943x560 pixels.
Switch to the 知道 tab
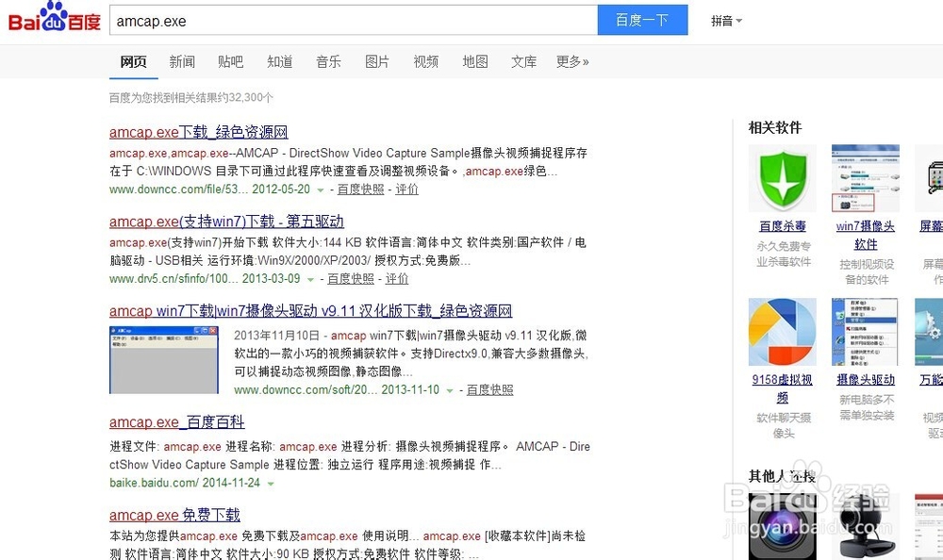(x=280, y=61)
